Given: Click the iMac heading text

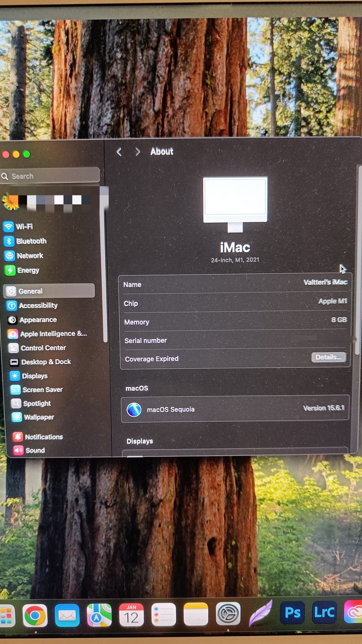Looking at the screenshot, I should (235, 247).
